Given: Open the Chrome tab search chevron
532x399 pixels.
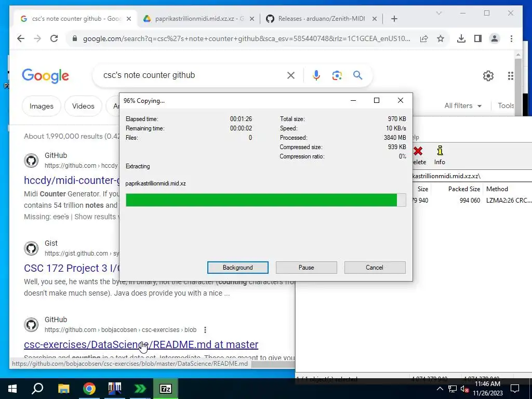Looking at the screenshot, I should coord(438,13).
